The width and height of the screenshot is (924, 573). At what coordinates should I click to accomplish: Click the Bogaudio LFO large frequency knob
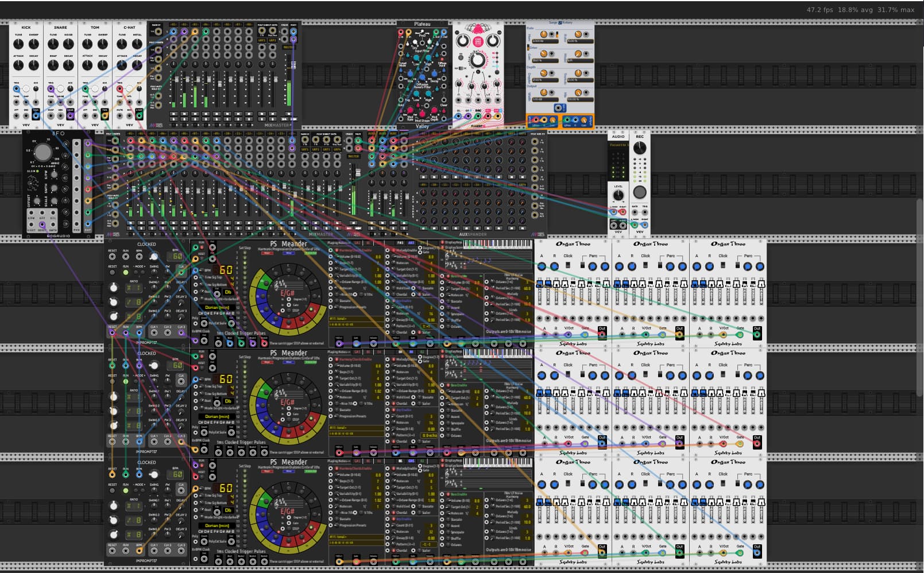(x=42, y=152)
